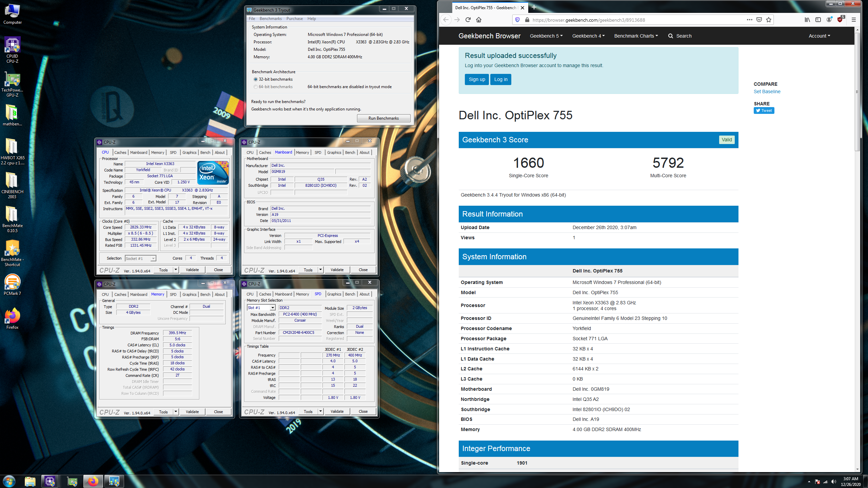Open the HWBOT X265 folder icon
Viewport: 868px width, 488px height.
click(13, 151)
